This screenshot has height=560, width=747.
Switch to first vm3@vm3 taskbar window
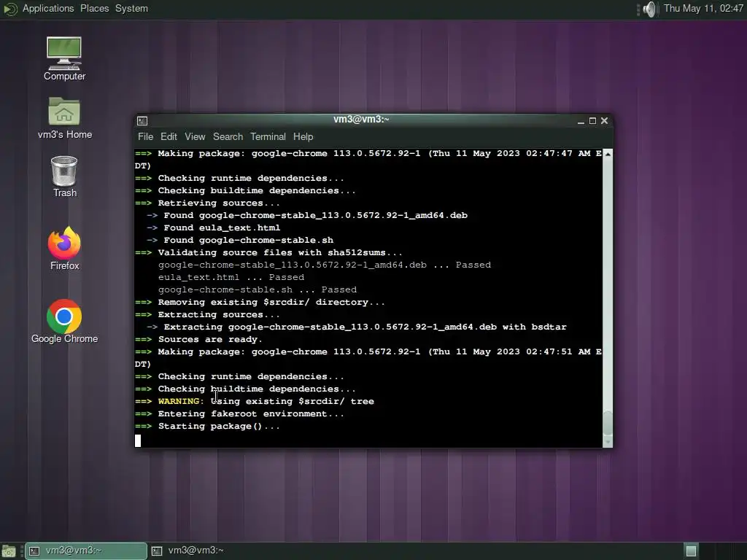tap(86, 551)
